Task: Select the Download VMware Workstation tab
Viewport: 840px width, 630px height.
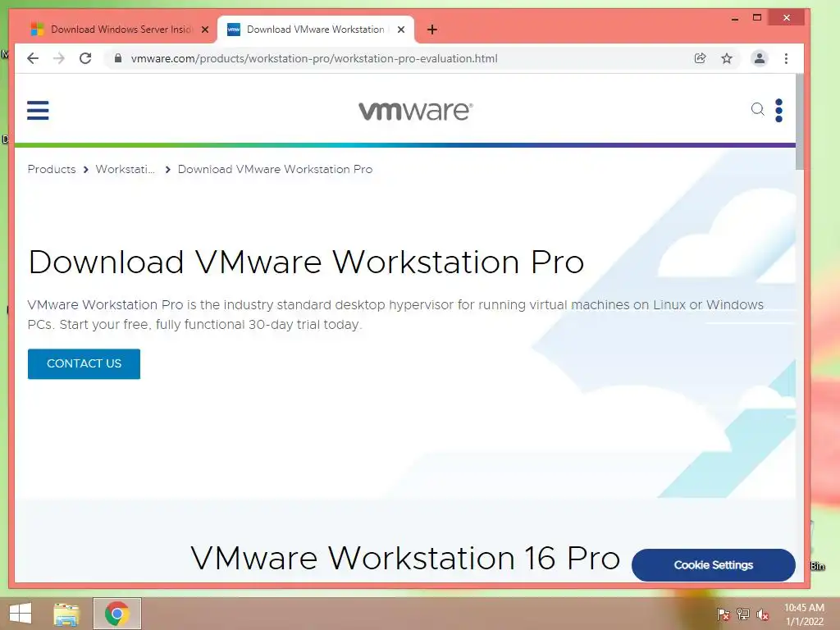Action: click(315, 30)
